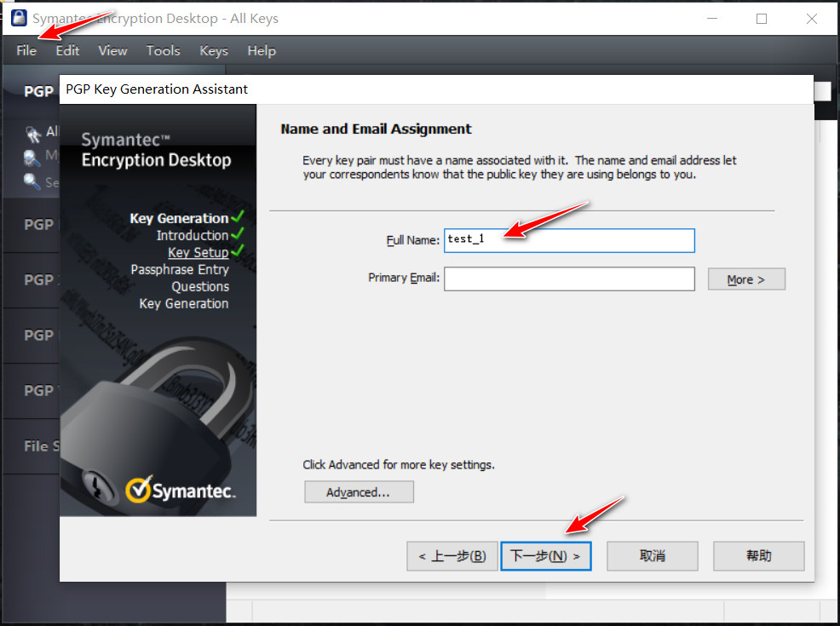Image resolution: width=840 pixels, height=626 pixels.
Task: Cancel the wizard with 取消
Action: (652, 556)
